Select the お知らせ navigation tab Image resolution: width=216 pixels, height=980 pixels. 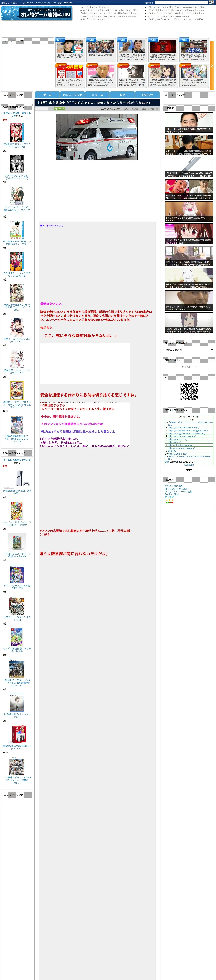tap(147, 95)
